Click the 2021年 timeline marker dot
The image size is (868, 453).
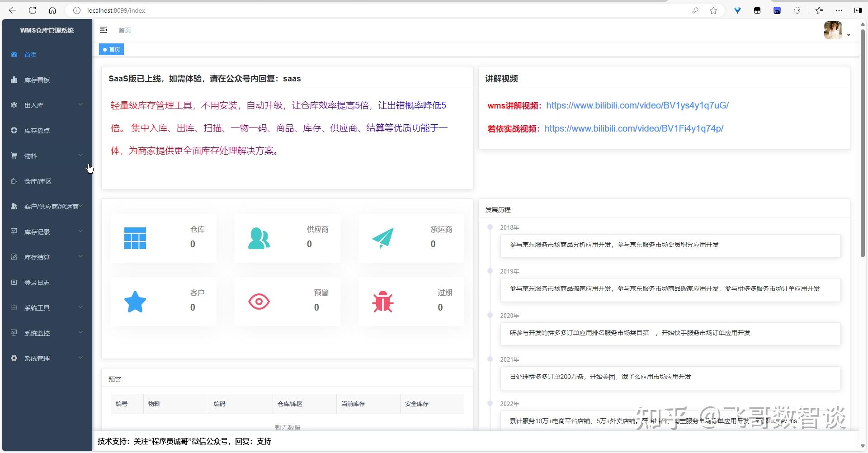pos(490,359)
